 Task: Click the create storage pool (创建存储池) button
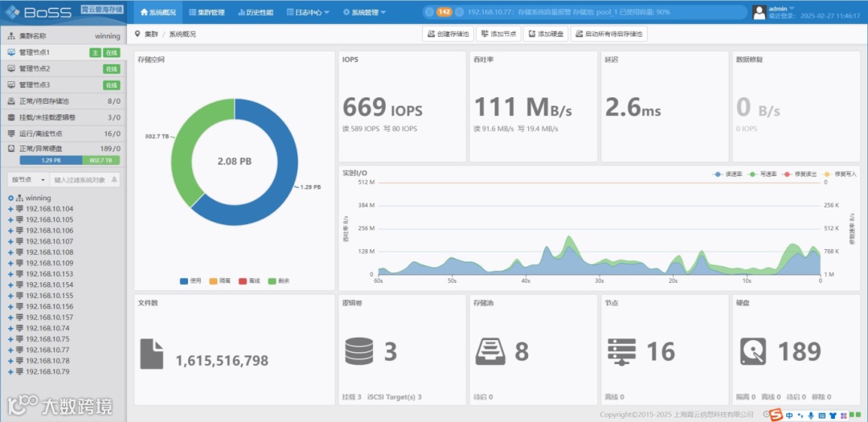(448, 34)
